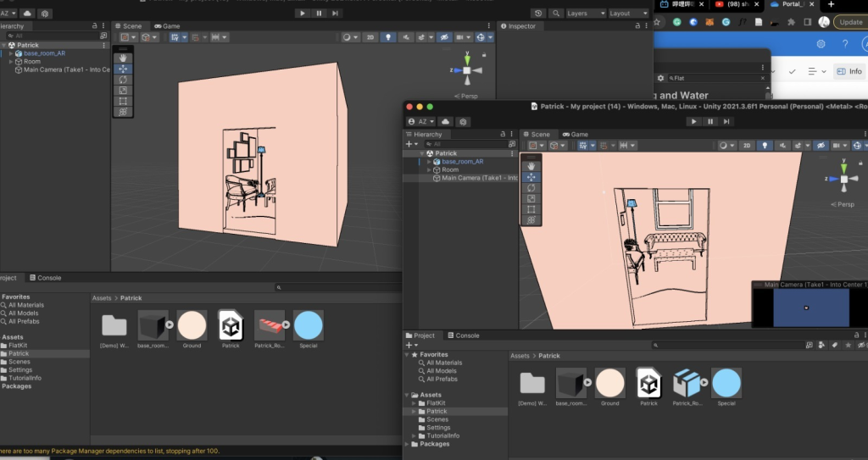Expand Room object in back Hierarchy
This screenshot has height=460, width=868.
pos(10,62)
